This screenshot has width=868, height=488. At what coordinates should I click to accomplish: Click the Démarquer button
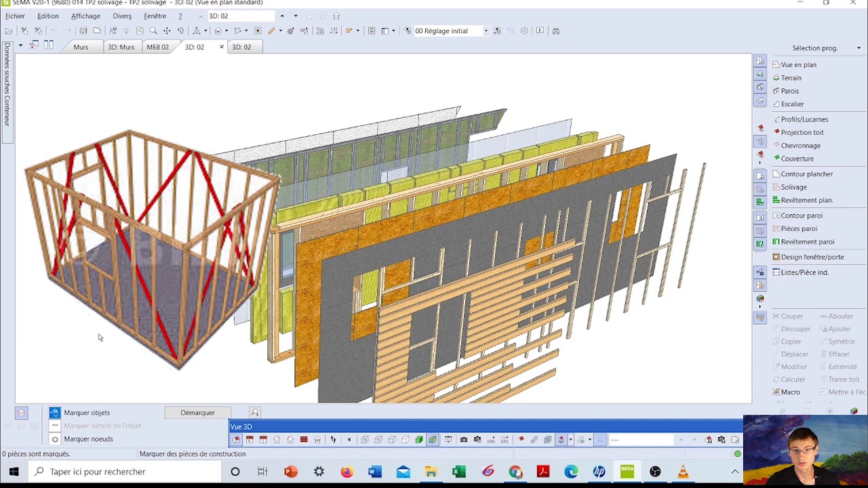tap(197, 413)
